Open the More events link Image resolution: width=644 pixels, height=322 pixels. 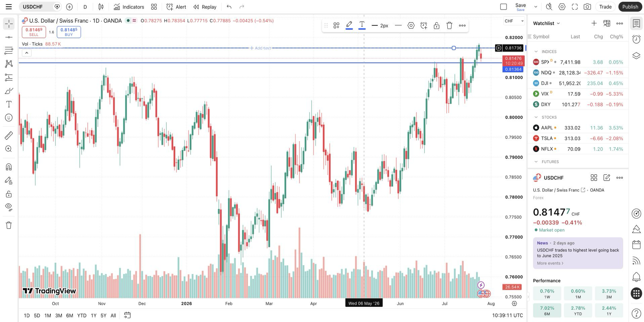(550, 263)
